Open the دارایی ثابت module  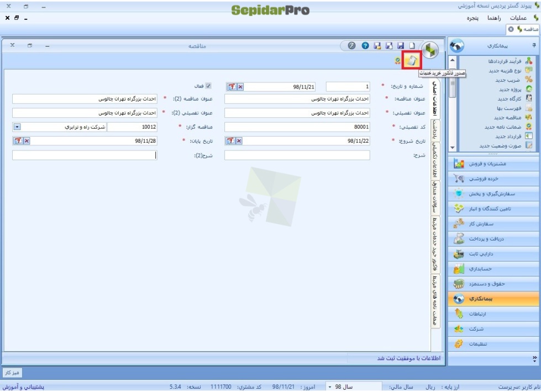(493, 254)
